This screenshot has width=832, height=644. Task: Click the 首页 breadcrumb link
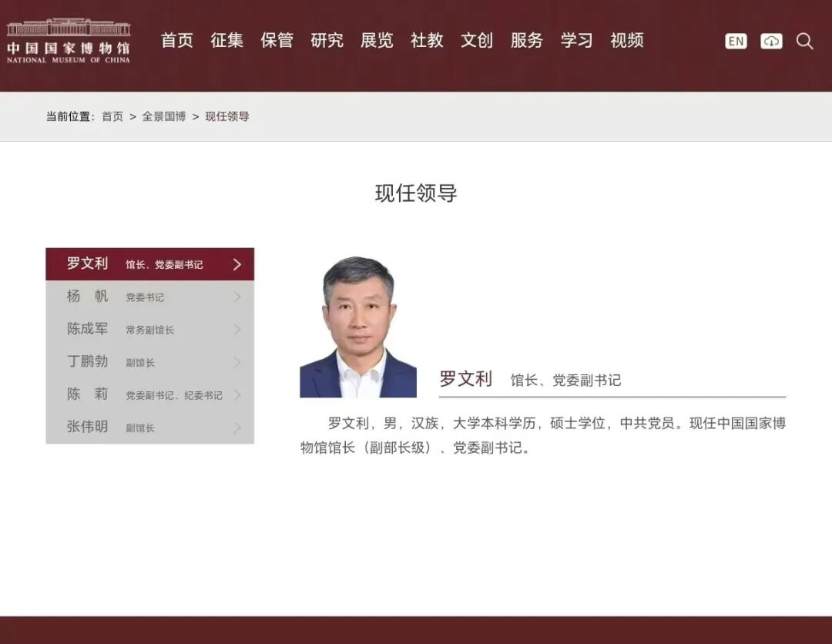tap(112, 116)
